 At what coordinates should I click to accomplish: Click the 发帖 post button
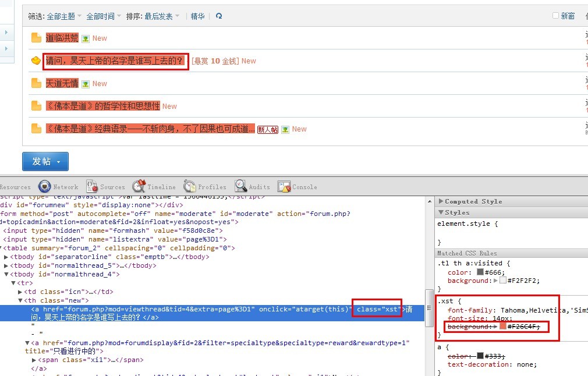pyautogui.click(x=45, y=162)
